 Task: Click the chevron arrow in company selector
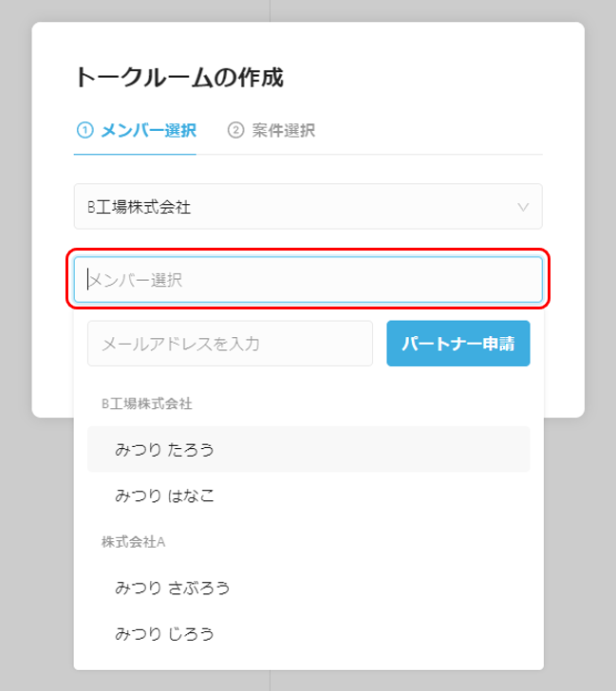click(x=523, y=207)
